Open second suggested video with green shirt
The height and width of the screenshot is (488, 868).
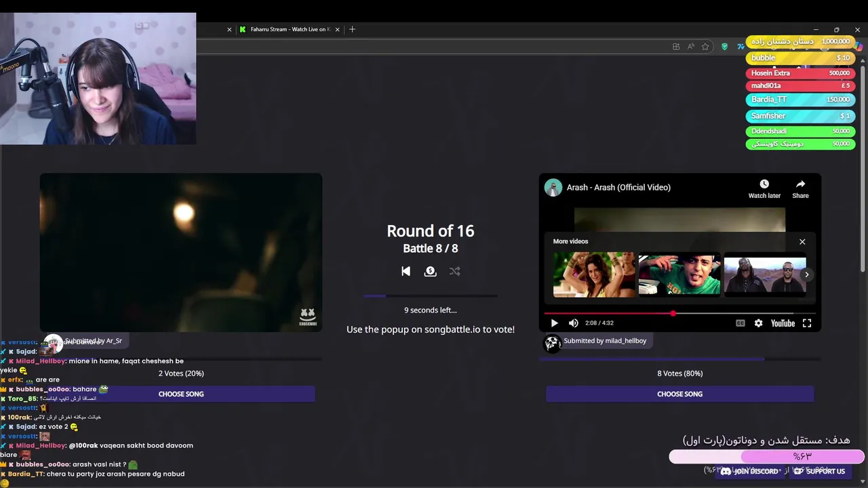679,274
